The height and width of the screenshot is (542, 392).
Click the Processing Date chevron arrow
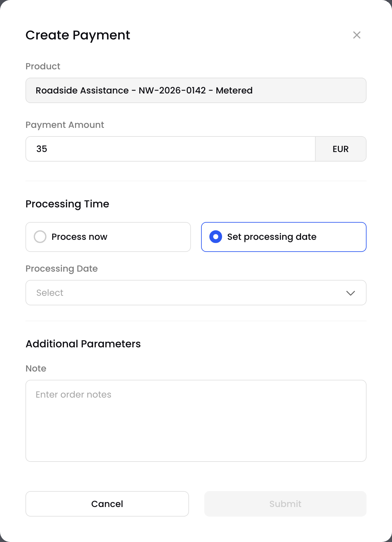[350, 293]
